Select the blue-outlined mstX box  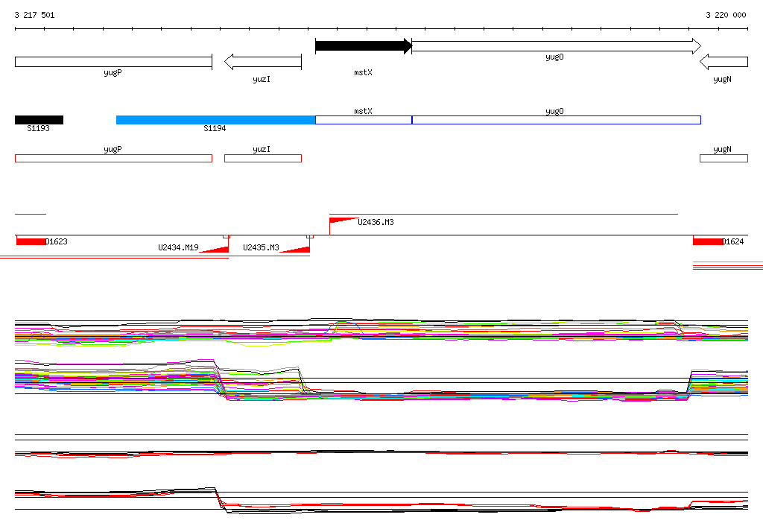[x=364, y=120]
